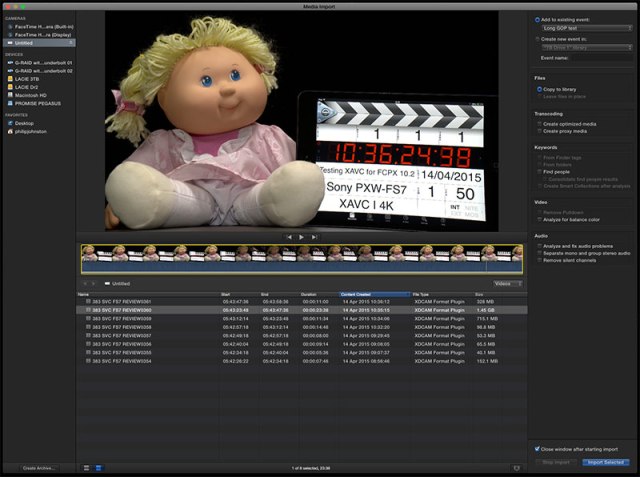Click clip icon of REVIEW0357 row
Image resolution: width=640 pixels, height=477 pixels.
[x=88, y=336]
